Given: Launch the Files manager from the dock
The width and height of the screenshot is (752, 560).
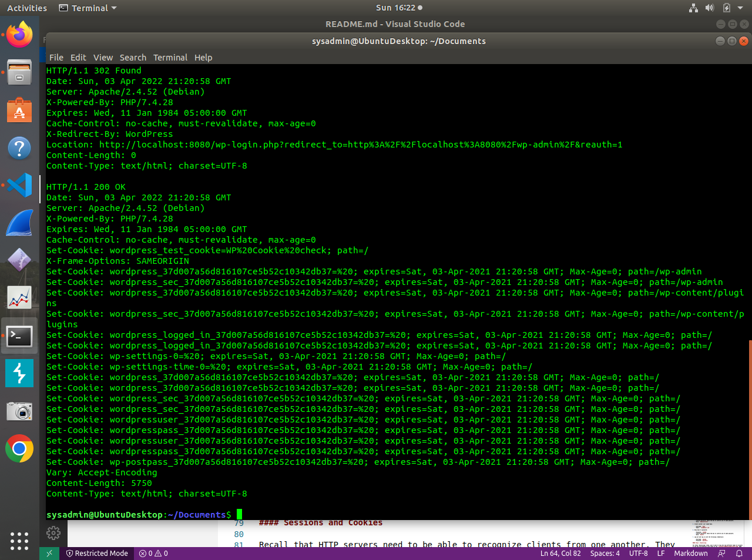Looking at the screenshot, I should coord(19,72).
